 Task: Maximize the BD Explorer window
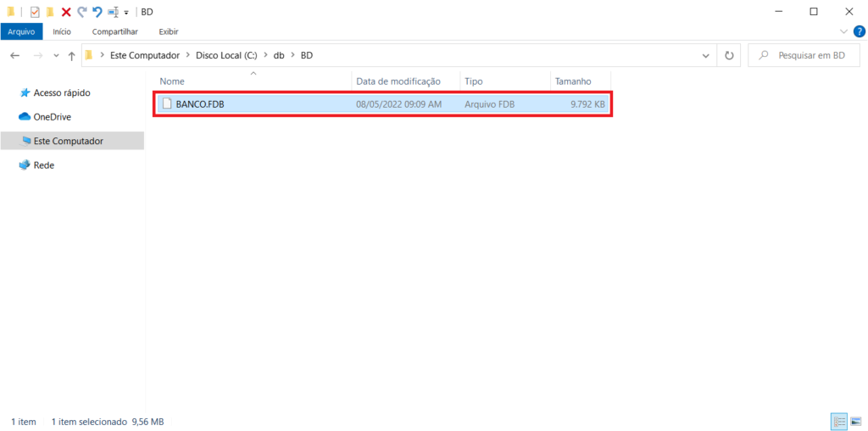point(814,12)
